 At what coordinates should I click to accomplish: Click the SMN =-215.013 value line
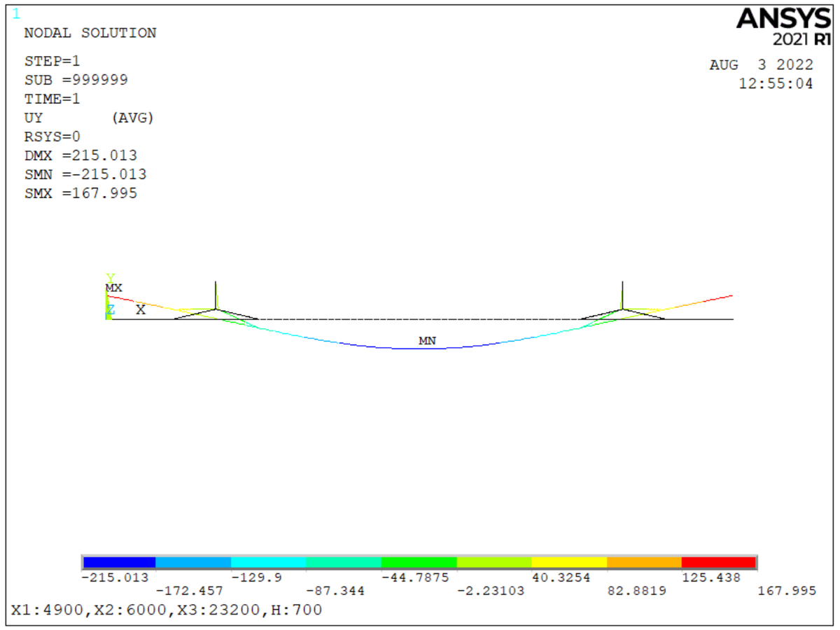[x=85, y=174]
